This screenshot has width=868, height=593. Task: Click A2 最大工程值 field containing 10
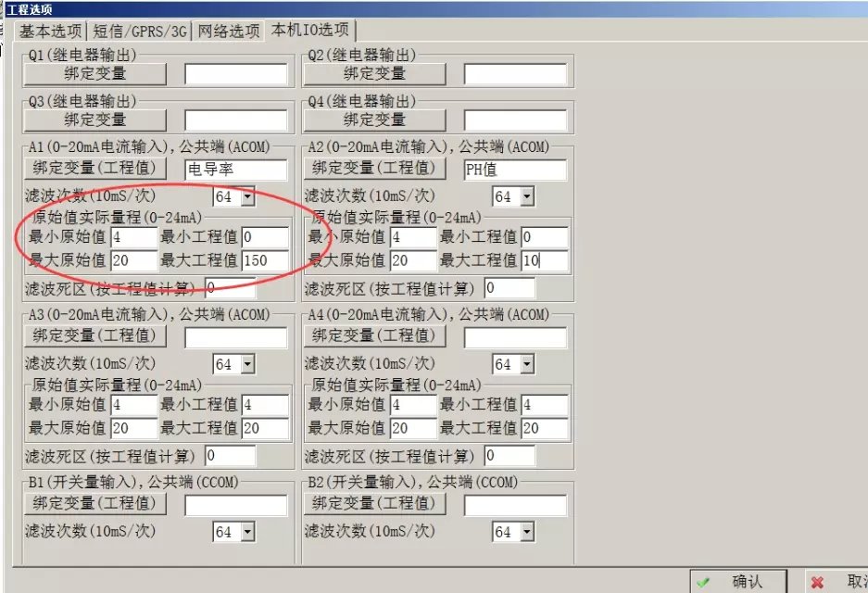pos(544,260)
